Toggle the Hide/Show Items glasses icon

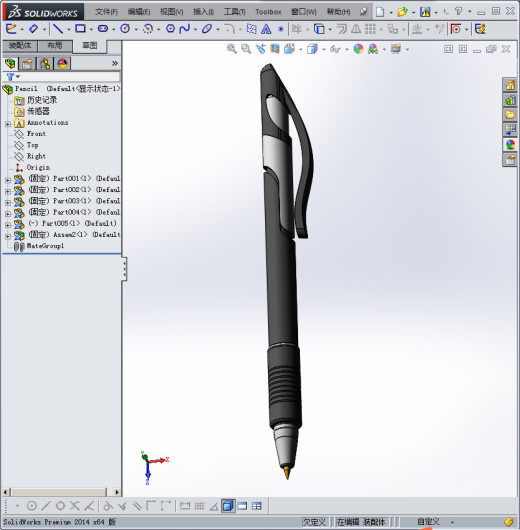click(335, 49)
